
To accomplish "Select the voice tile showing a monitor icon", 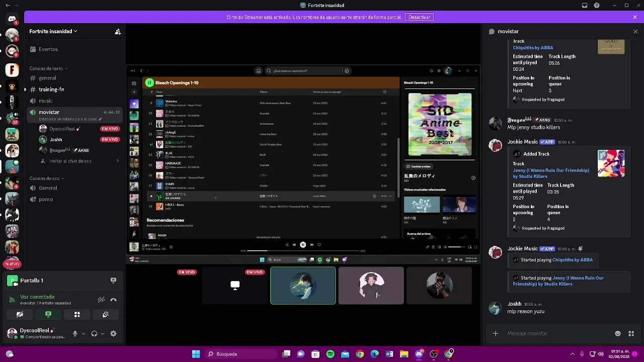I will coord(235,286).
